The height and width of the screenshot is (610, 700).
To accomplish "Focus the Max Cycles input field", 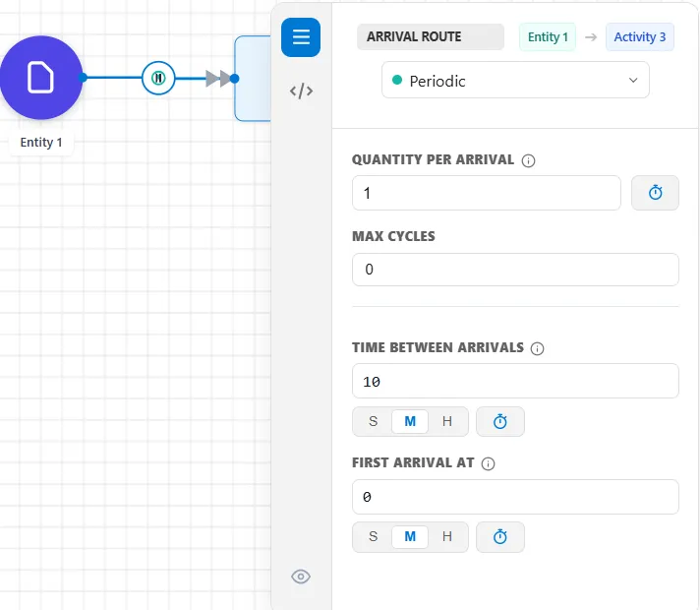I will [x=515, y=270].
